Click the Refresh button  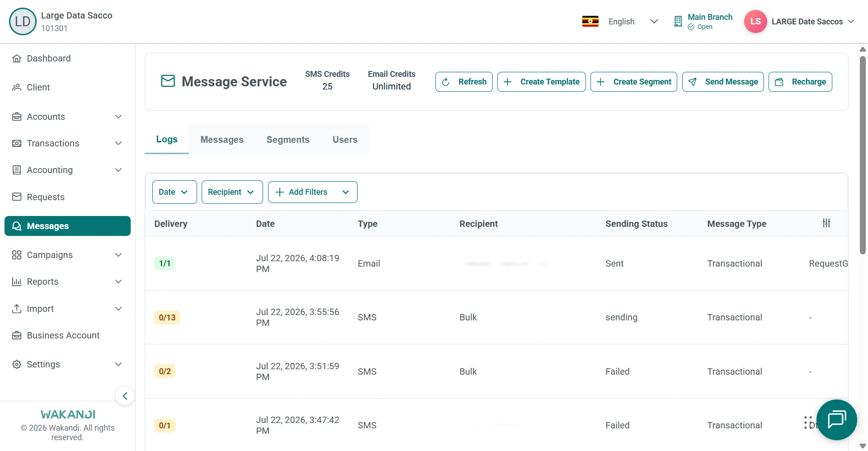464,82
